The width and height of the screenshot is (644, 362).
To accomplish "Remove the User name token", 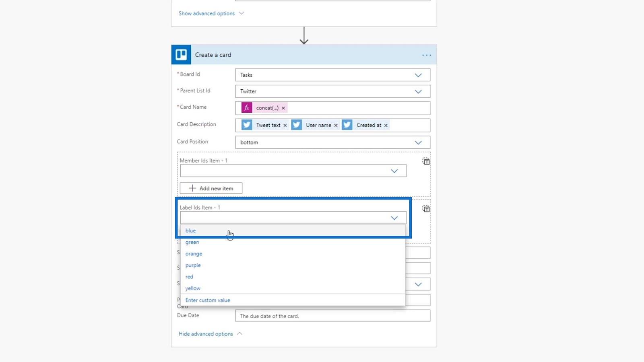I will (336, 125).
